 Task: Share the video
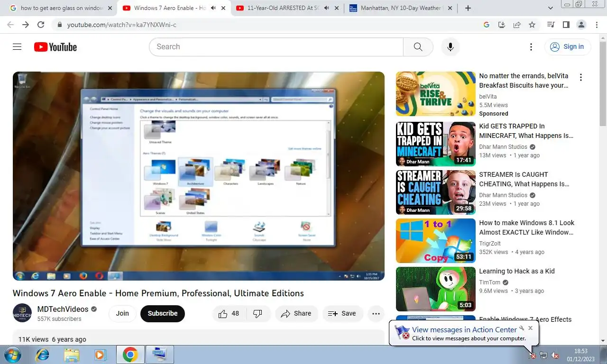(x=296, y=313)
